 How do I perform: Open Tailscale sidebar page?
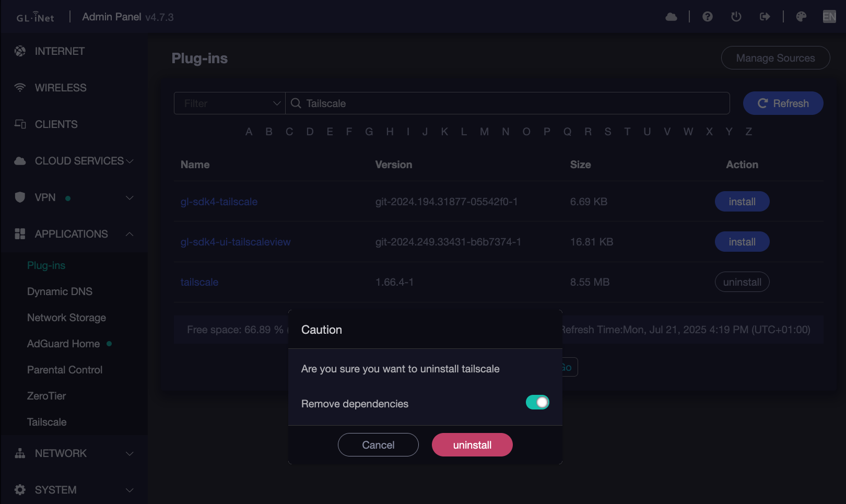click(46, 422)
